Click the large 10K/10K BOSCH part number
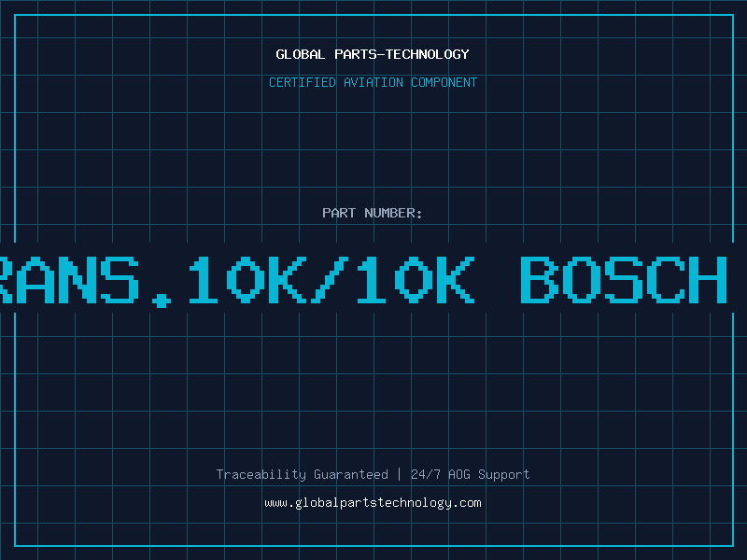The height and width of the screenshot is (560, 747). [x=363, y=280]
